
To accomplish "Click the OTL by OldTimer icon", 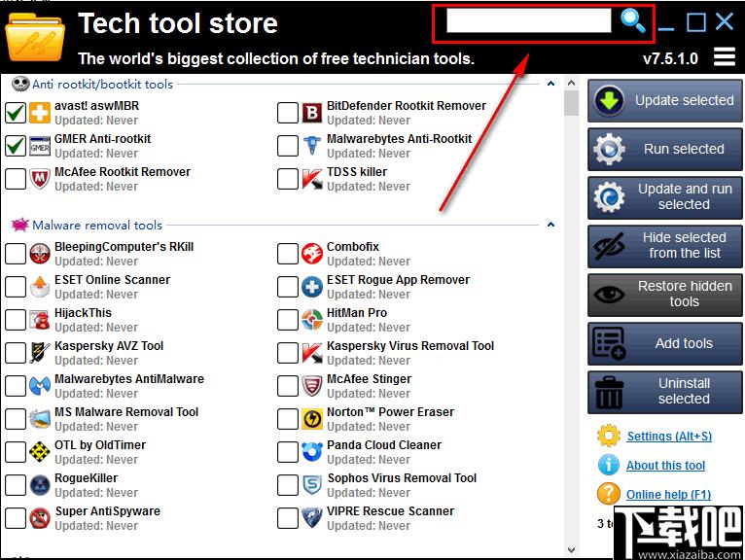I will click(x=40, y=452).
